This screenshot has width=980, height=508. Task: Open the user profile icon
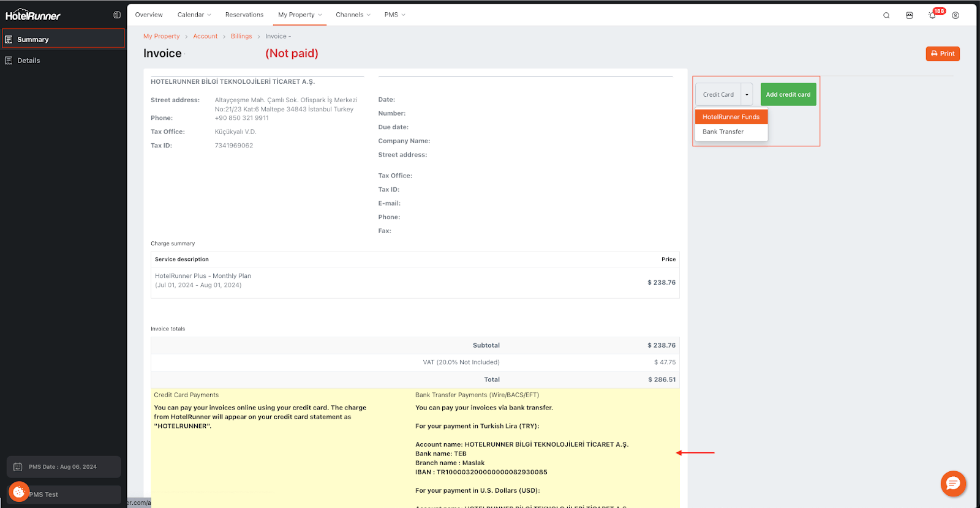(955, 15)
